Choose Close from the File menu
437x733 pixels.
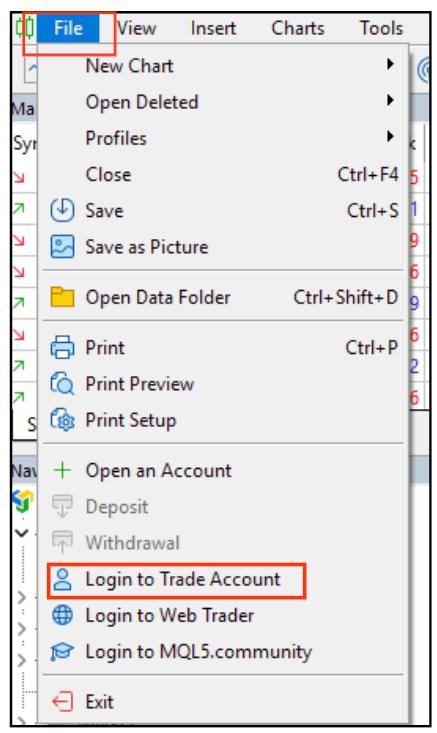point(108,174)
